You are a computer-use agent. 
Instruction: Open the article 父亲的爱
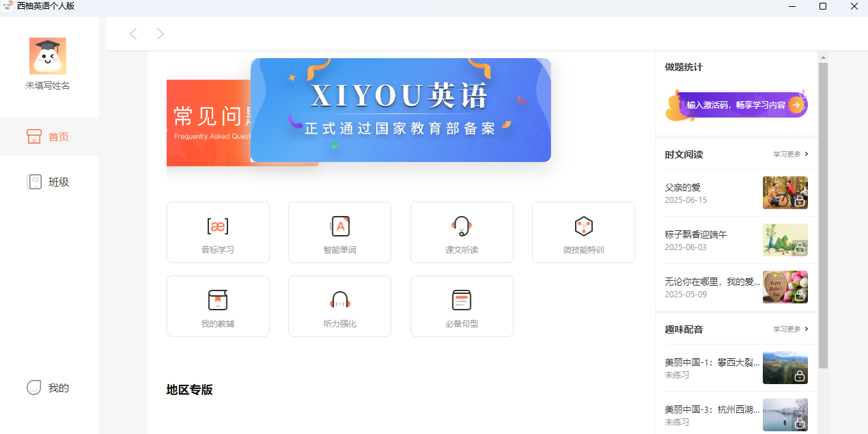pyautogui.click(x=683, y=187)
